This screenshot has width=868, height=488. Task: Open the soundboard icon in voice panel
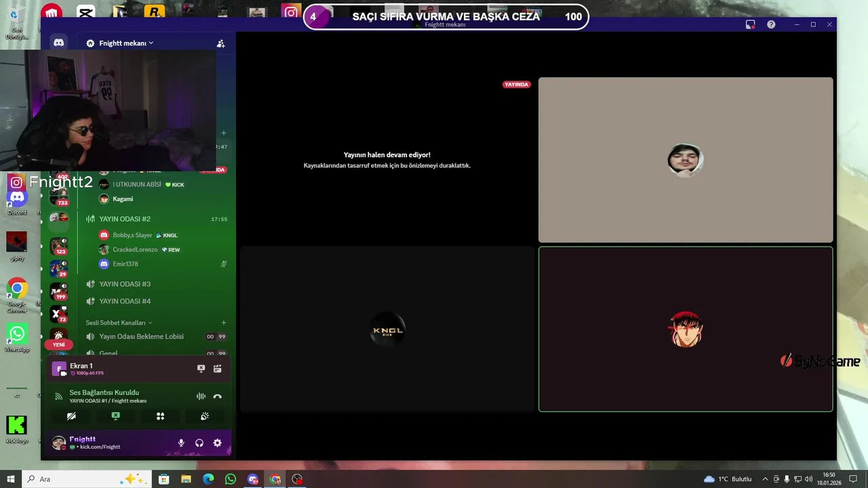pos(204,416)
